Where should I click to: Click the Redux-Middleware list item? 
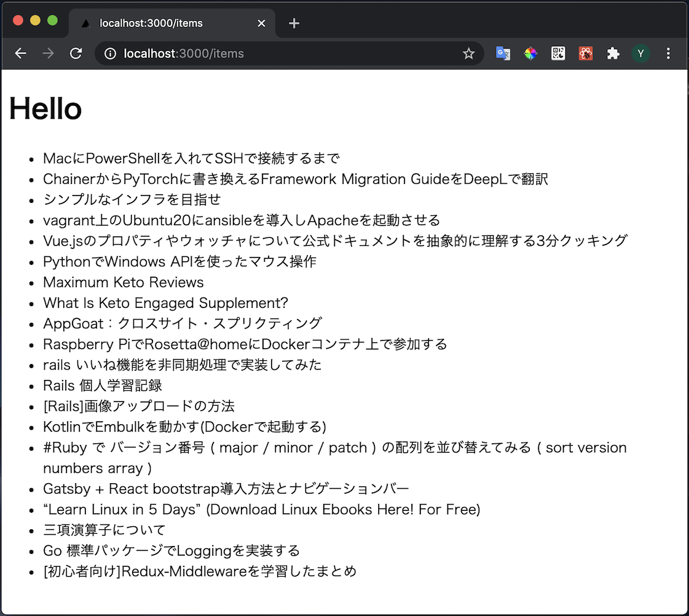[x=200, y=571]
